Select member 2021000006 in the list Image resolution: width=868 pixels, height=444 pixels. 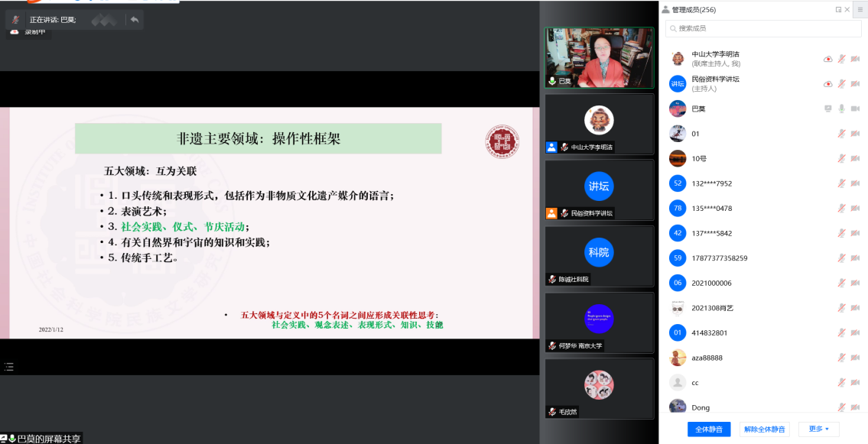click(711, 283)
